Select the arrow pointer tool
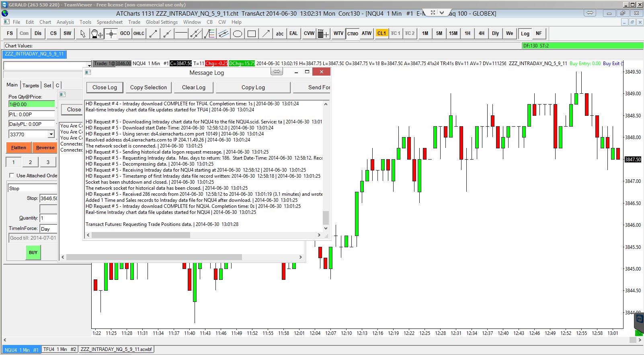The width and height of the screenshot is (644, 355). pyautogui.click(x=83, y=33)
